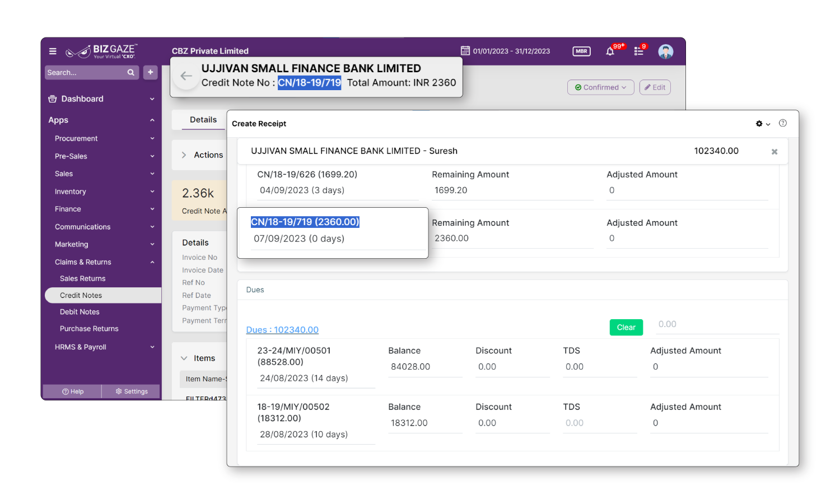The image size is (840, 504).
Task: Open the task list icon
Action: [x=638, y=52]
